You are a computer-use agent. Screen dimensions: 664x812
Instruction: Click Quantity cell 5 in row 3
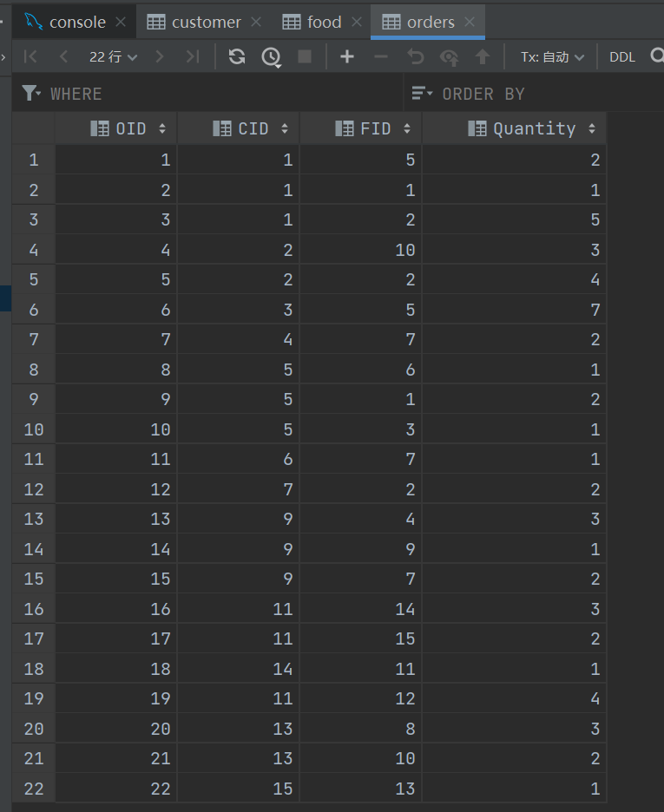click(515, 219)
